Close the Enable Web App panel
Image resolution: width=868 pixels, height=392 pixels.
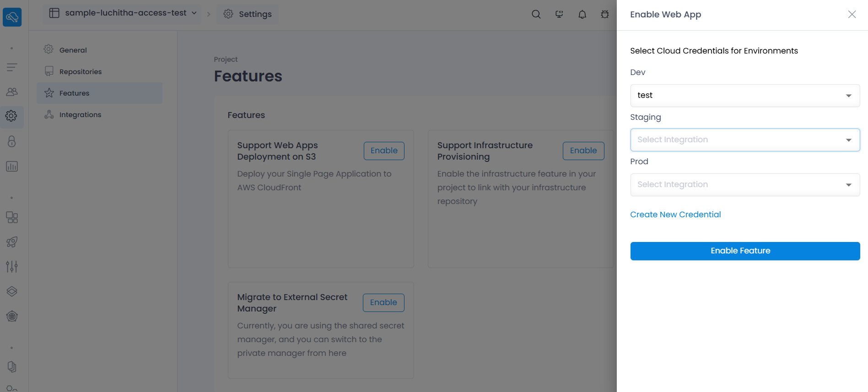tap(852, 14)
